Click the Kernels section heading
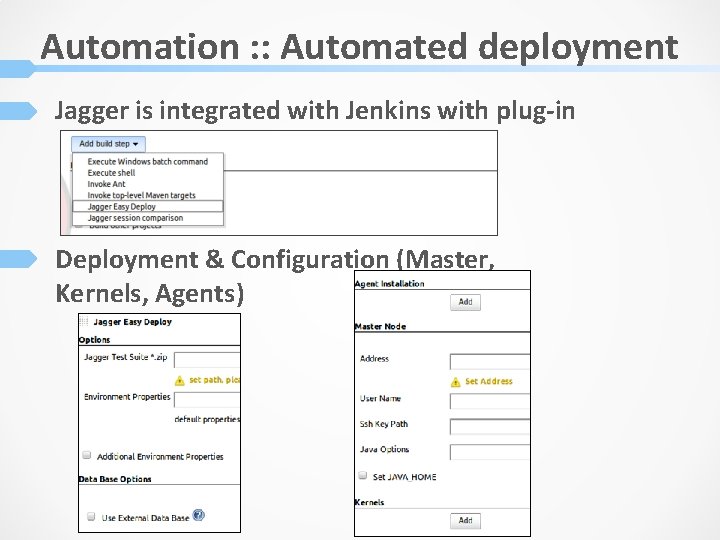This screenshot has width=720, height=540. pos(369,502)
